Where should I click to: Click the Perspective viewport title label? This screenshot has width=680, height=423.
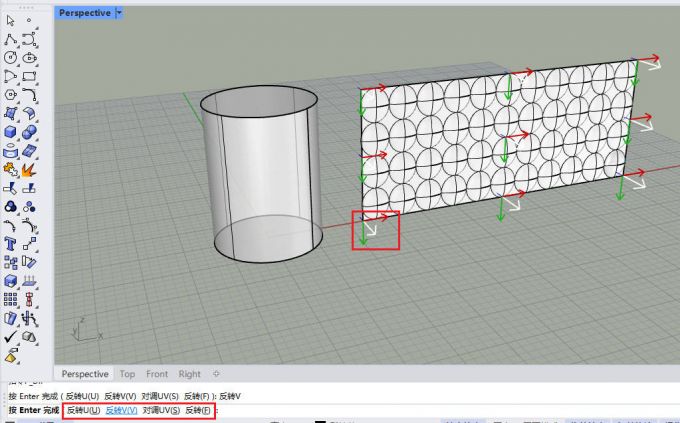coord(85,13)
